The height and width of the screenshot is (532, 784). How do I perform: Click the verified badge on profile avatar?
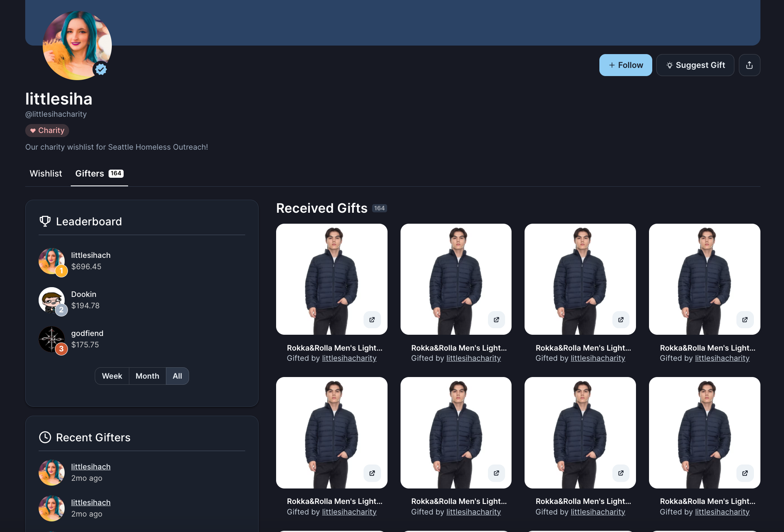[101, 70]
